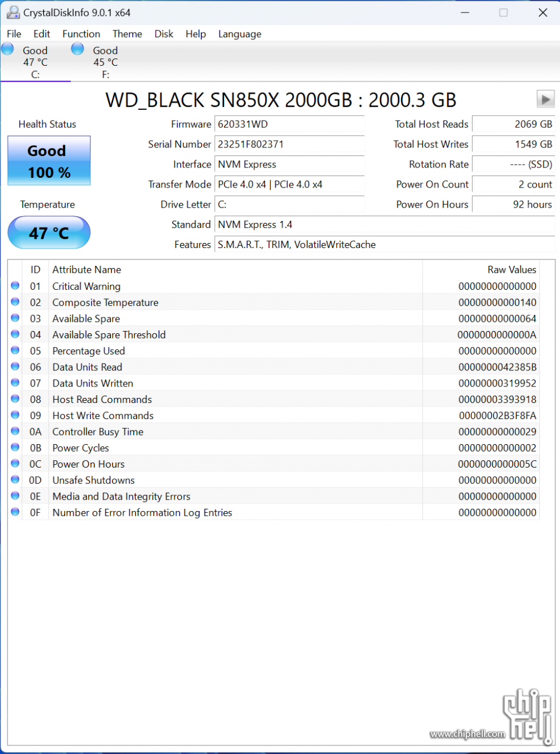Image resolution: width=560 pixels, height=754 pixels.
Task: Click status orb for Host Write Commands row
Action: [15, 415]
